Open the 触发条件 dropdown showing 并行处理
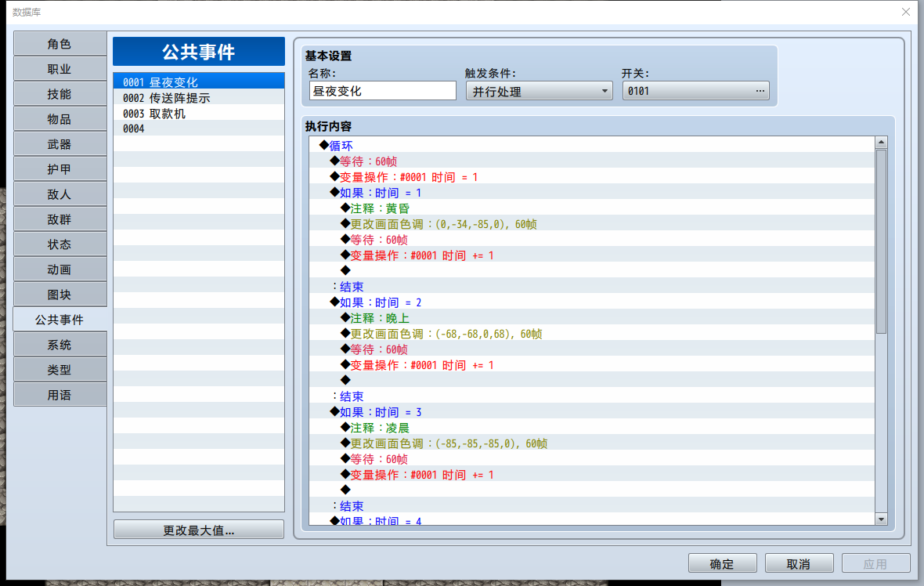The height and width of the screenshot is (586, 924). 540,91
